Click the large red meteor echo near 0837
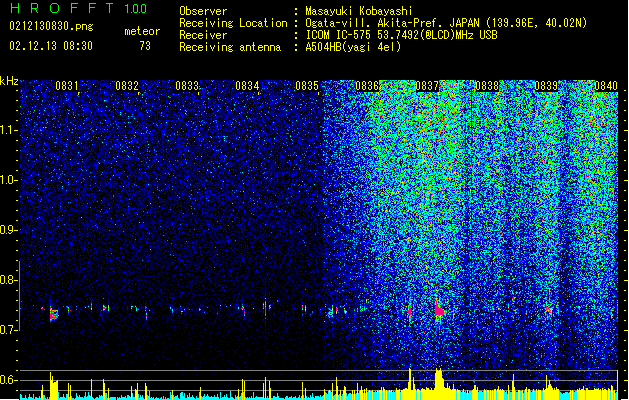This screenshot has width=629, height=400. click(x=439, y=310)
